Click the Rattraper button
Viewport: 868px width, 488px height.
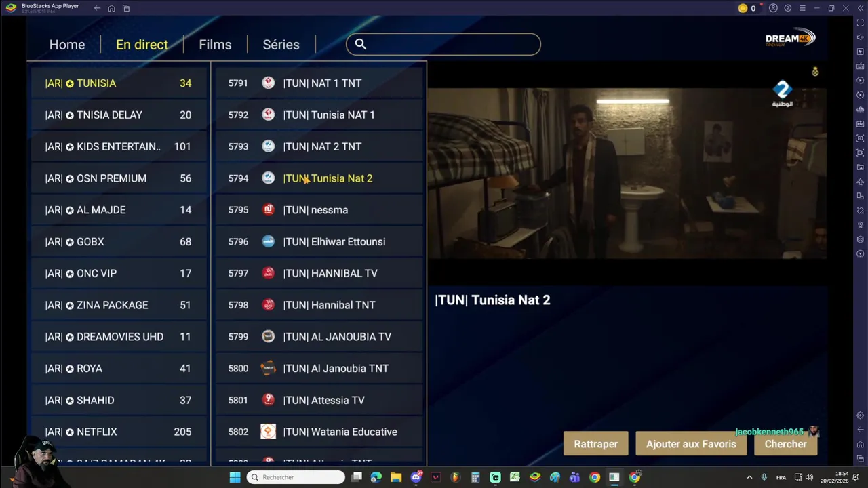[x=596, y=444]
